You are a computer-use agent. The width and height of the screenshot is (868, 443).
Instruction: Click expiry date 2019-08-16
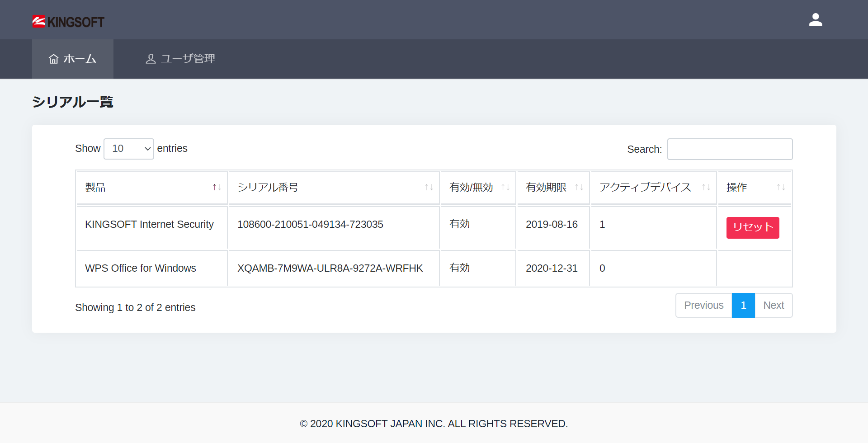pyautogui.click(x=552, y=224)
